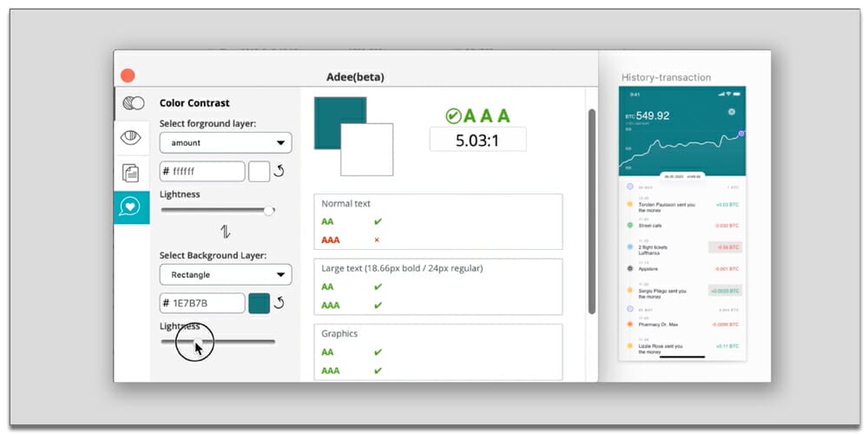The image size is (868, 434).
Task: Click the close icon in the mockup header
Action: [x=731, y=112]
